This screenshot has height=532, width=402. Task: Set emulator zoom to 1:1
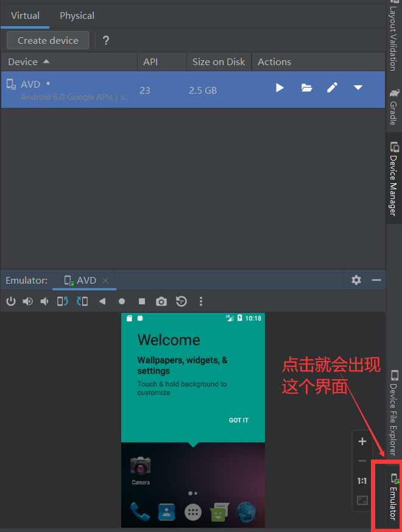(x=362, y=480)
